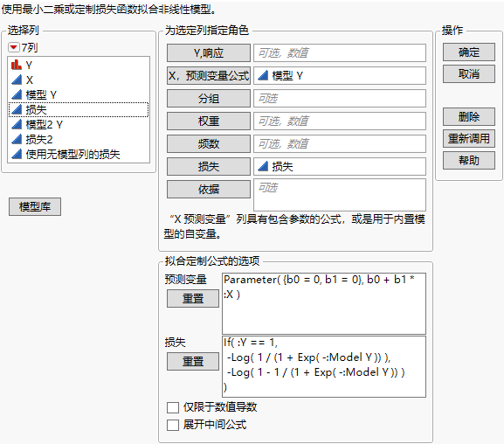
Task: Select 模型2 Y column
Action: click(79, 124)
